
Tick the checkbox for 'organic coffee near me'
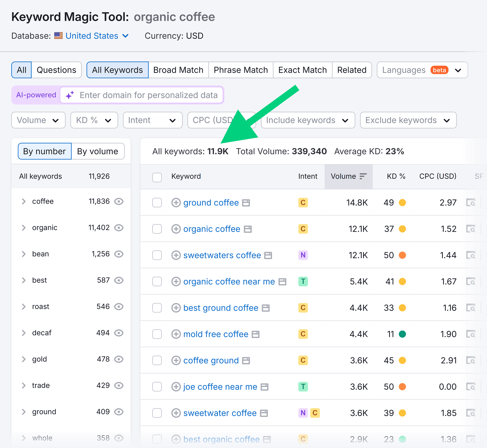[x=157, y=282]
